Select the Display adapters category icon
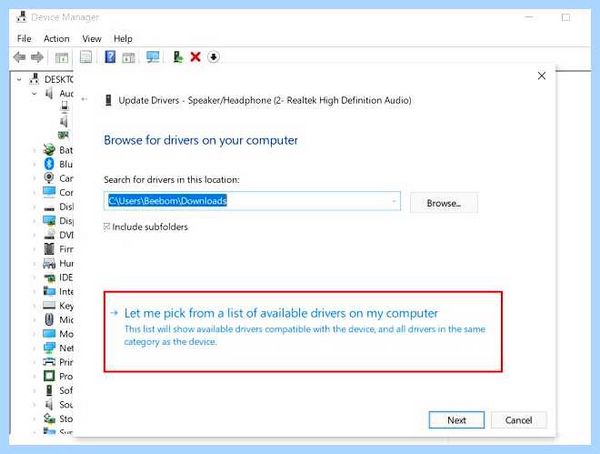Screen dimensions: 600x454 pos(49,220)
